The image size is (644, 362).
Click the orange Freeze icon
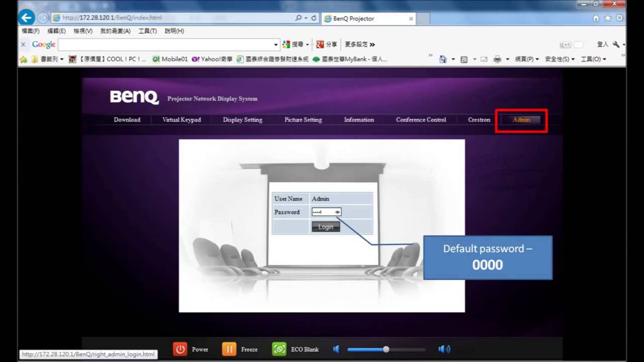229,349
